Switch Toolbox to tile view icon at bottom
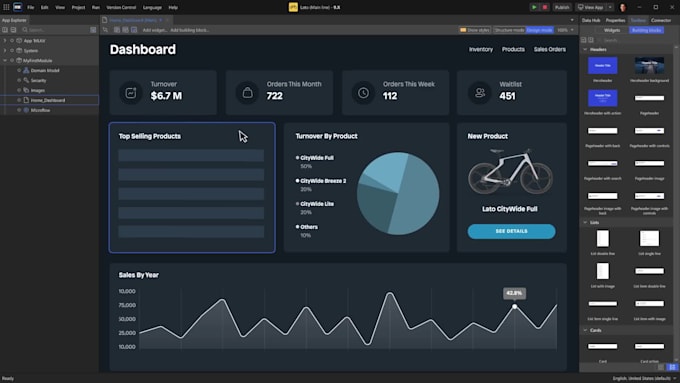Viewport: 680px width, 383px height. (672, 367)
